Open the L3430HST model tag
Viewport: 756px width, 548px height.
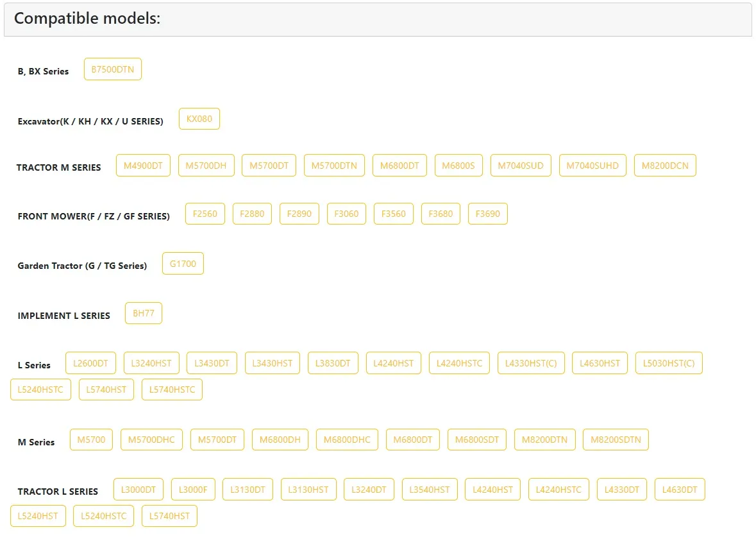pyautogui.click(x=273, y=363)
